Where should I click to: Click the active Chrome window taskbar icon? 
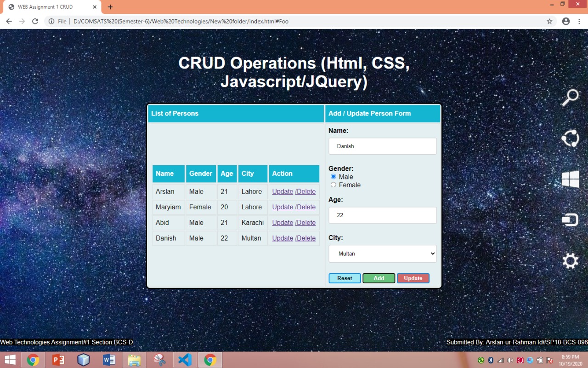click(x=210, y=360)
